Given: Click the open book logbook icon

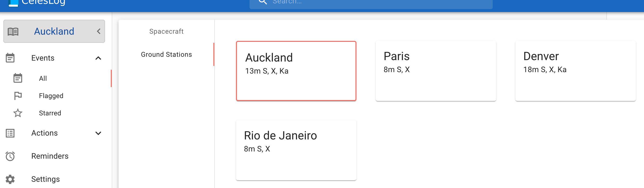Looking at the screenshot, I should (x=13, y=31).
